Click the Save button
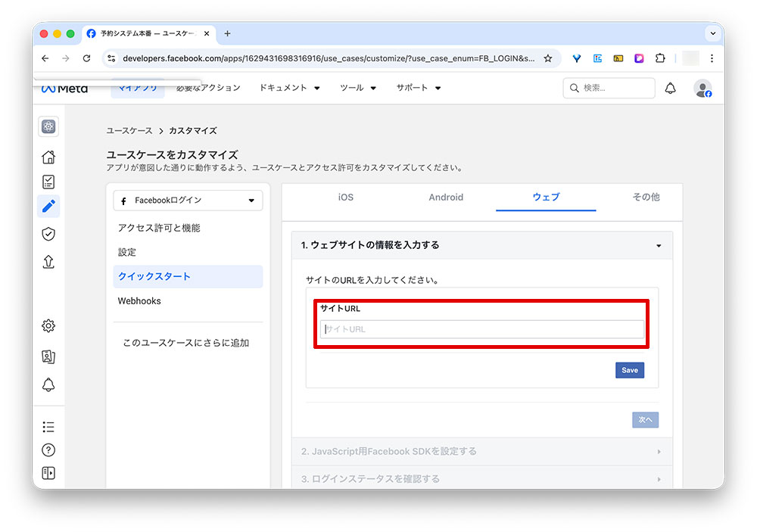This screenshot has height=532, width=757. (x=629, y=370)
